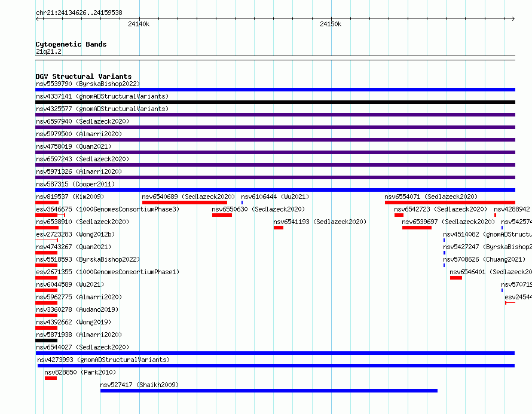Select nsv3360278 (Audano2019) label
The image size is (532, 414).
(x=77, y=309)
